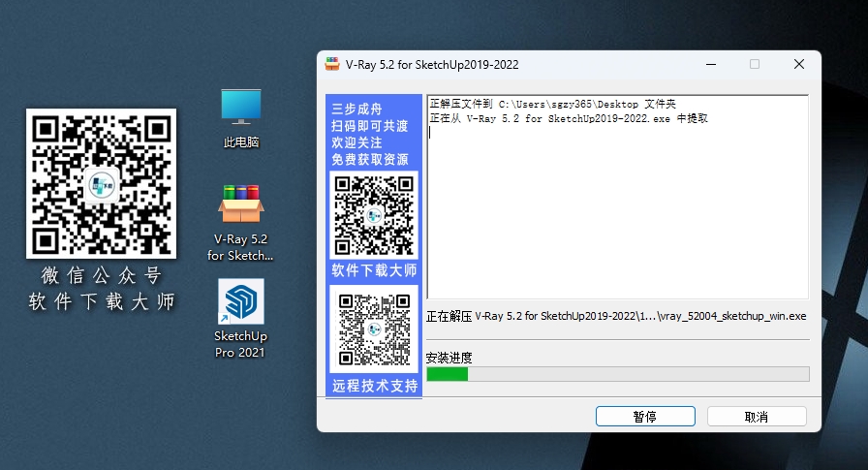Click the 软件下载大师 caption under the desktop QR code
868x470 pixels.
pos(102,301)
